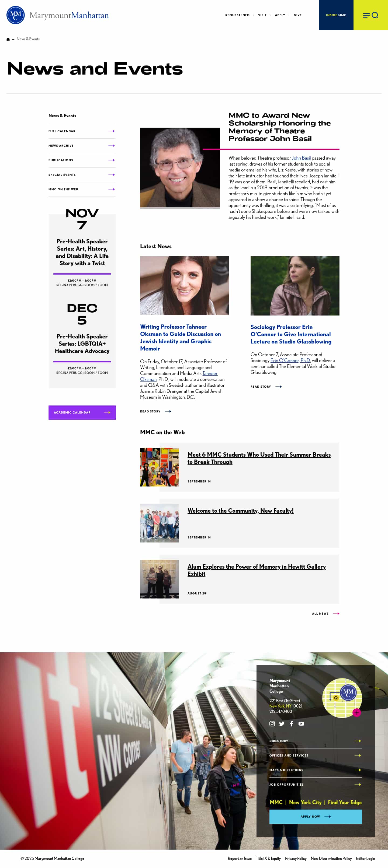Click the MMC circular logo in header
Screen dimensions: 388x868
pyautogui.click(x=16, y=15)
